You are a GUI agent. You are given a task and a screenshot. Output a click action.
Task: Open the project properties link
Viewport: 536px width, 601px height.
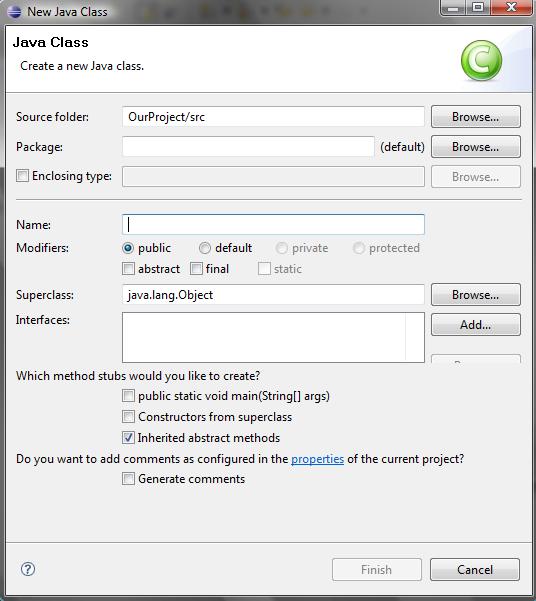pyautogui.click(x=317, y=459)
